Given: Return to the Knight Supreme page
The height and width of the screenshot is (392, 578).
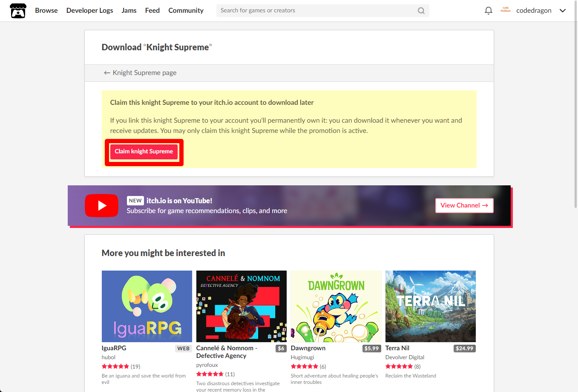Looking at the screenshot, I should click(140, 73).
